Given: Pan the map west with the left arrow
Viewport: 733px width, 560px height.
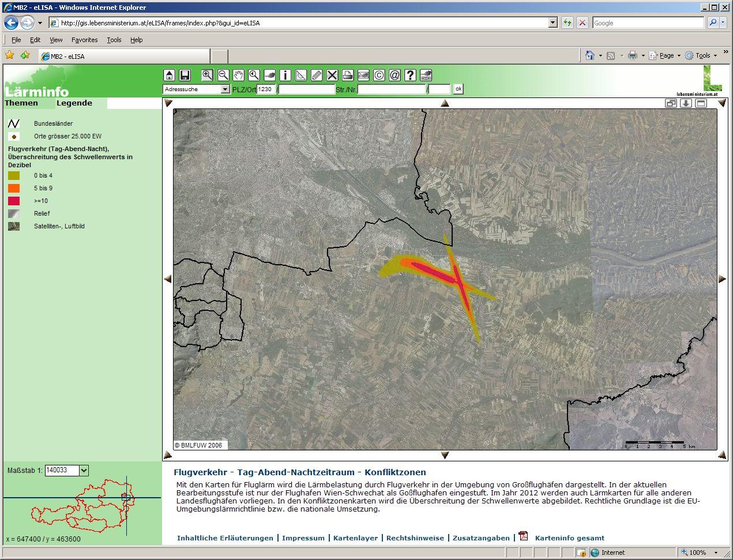Looking at the screenshot, I should coord(168,279).
